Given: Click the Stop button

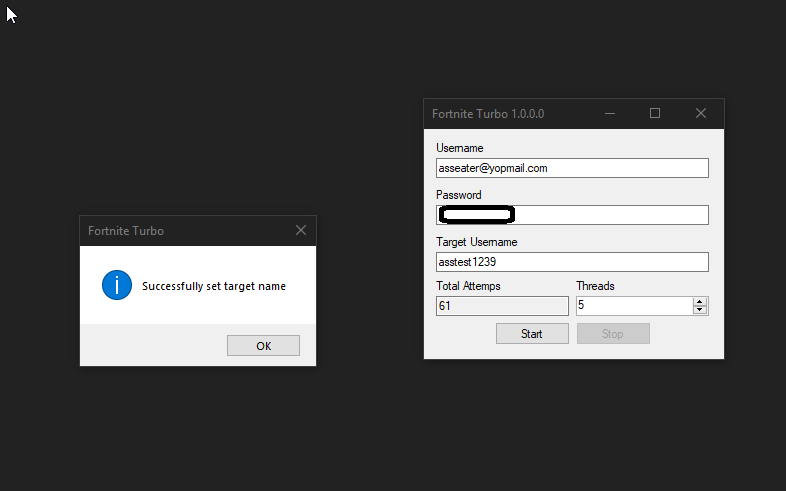Looking at the screenshot, I should click(613, 334).
